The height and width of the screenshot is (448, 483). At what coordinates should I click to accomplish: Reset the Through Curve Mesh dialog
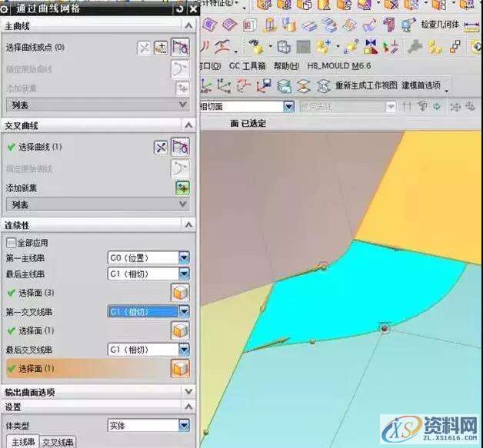(x=179, y=9)
